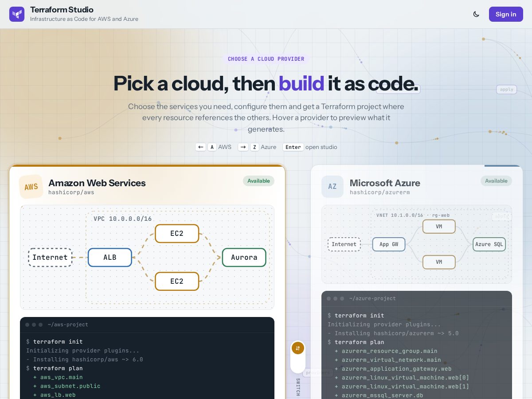Image resolution: width=532 pixels, height=399 pixels.
Task: Click the Internet node in AWS diagram
Action: coord(50,258)
